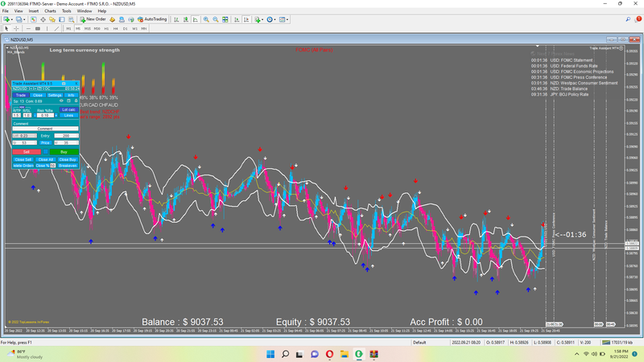Select the H1 timeframe button

click(x=106, y=28)
